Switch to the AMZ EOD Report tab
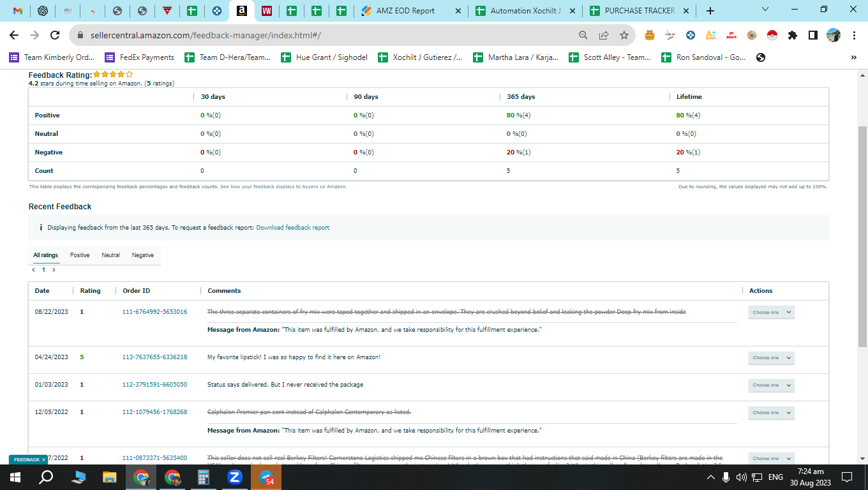 [x=411, y=11]
